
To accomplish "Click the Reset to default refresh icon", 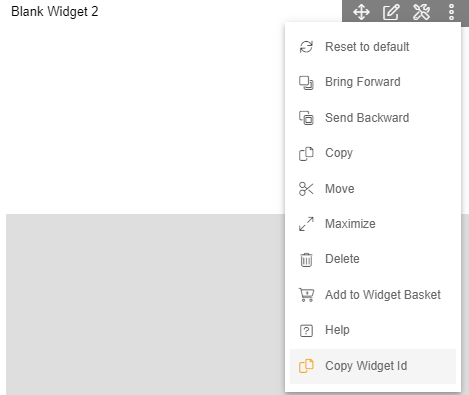I will point(306,47).
